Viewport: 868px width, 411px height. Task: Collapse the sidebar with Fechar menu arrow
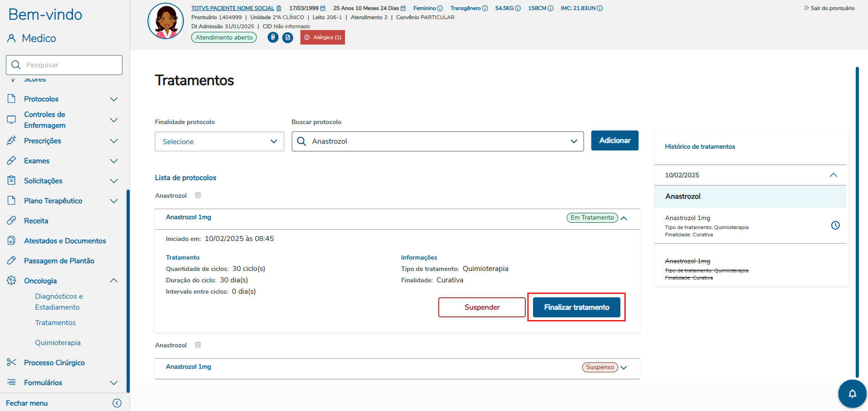point(117,403)
